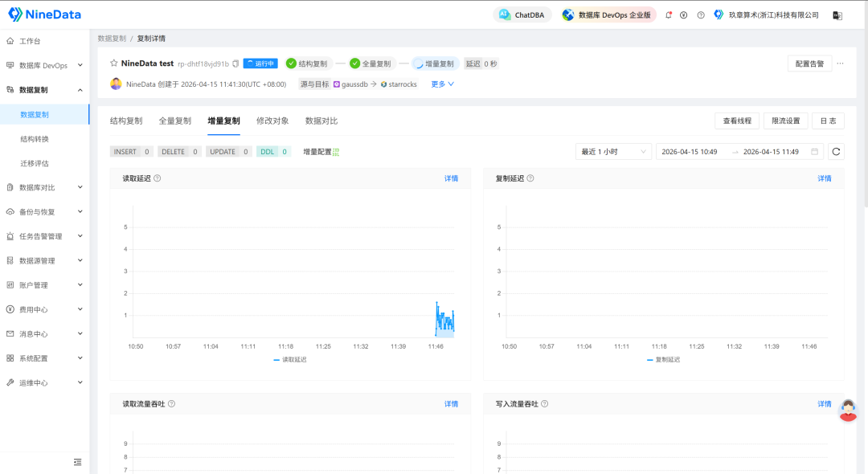The image size is (868, 474).
Task: Click the 配置告警 button
Action: [x=809, y=63]
